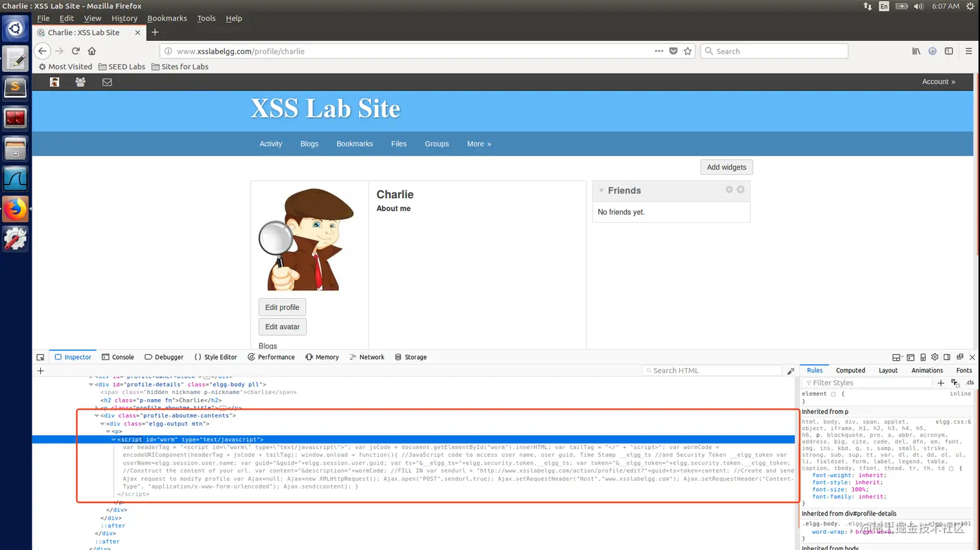Open the Bookmarks menu
Screen dimensions: 980x550
[x=167, y=18]
